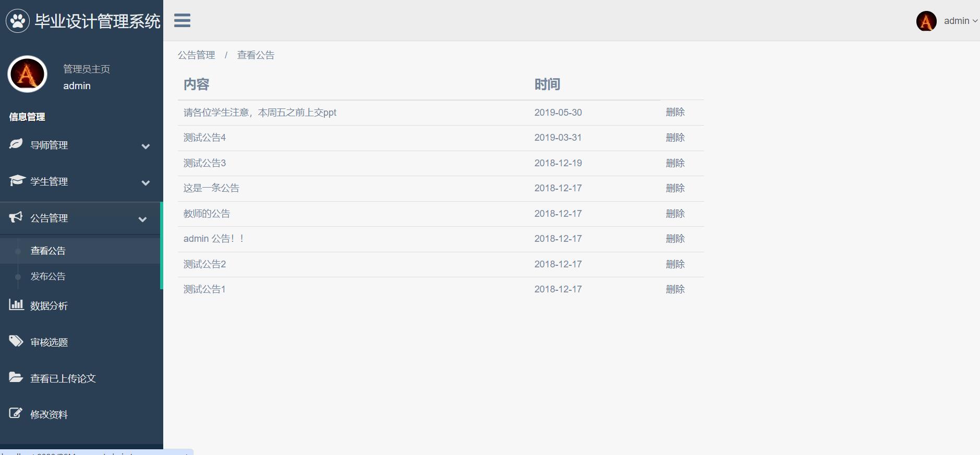This screenshot has height=455, width=980.
Task: Click 时间 column header
Action: click(x=547, y=84)
